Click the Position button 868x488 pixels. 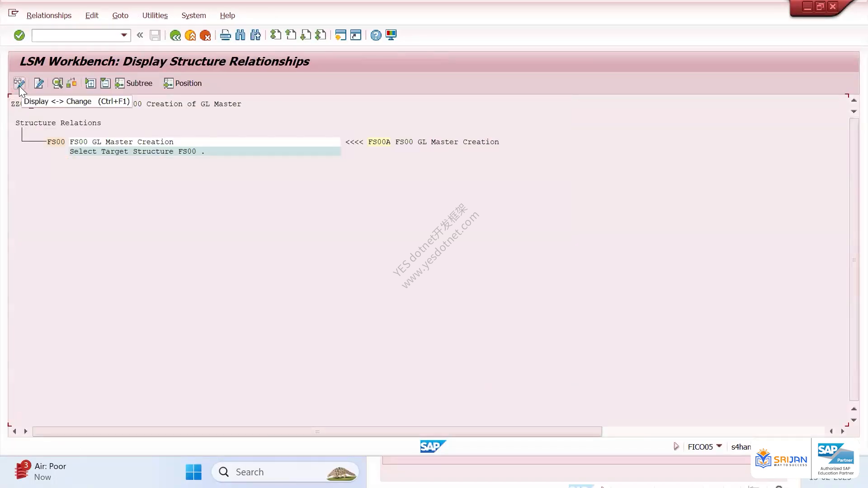point(183,83)
